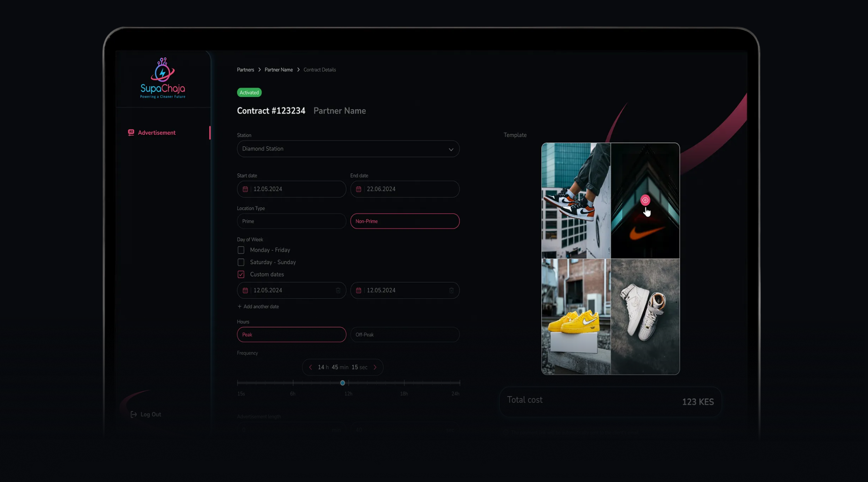The height and width of the screenshot is (482, 868).
Task: Select Off-Peak hours option
Action: (405, 335)
